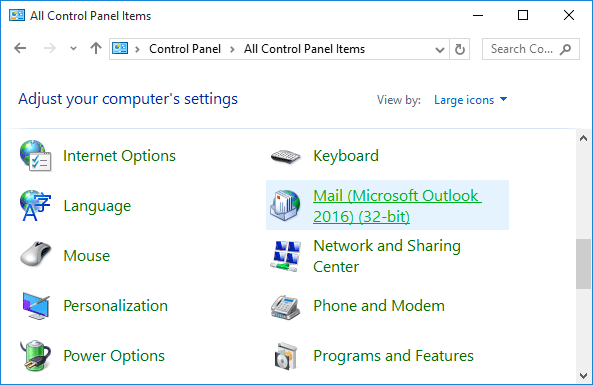Click the Programs and Features icon
593x385 pixels.
point(286,356)
